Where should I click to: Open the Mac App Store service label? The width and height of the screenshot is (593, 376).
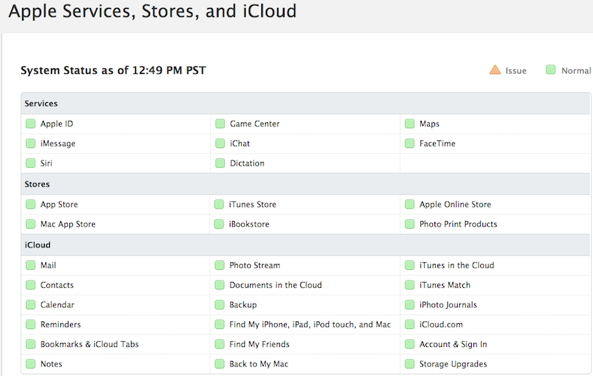tap(68, 224)
